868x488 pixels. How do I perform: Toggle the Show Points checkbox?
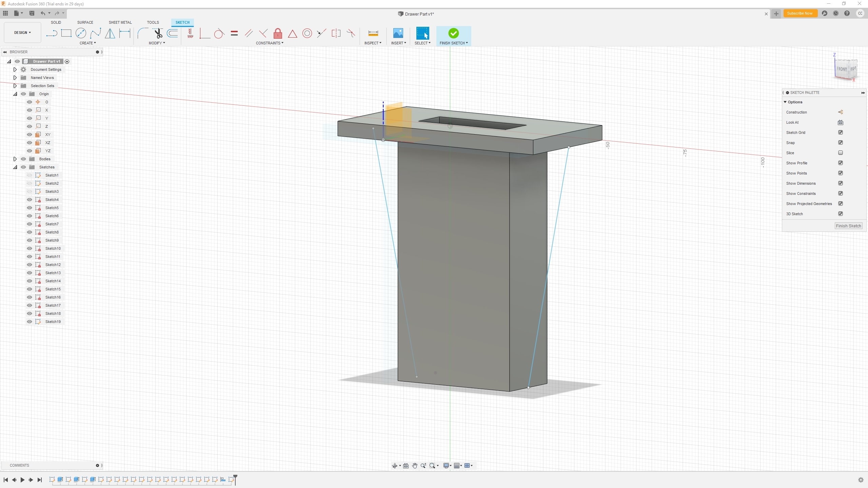click(841, 173)
